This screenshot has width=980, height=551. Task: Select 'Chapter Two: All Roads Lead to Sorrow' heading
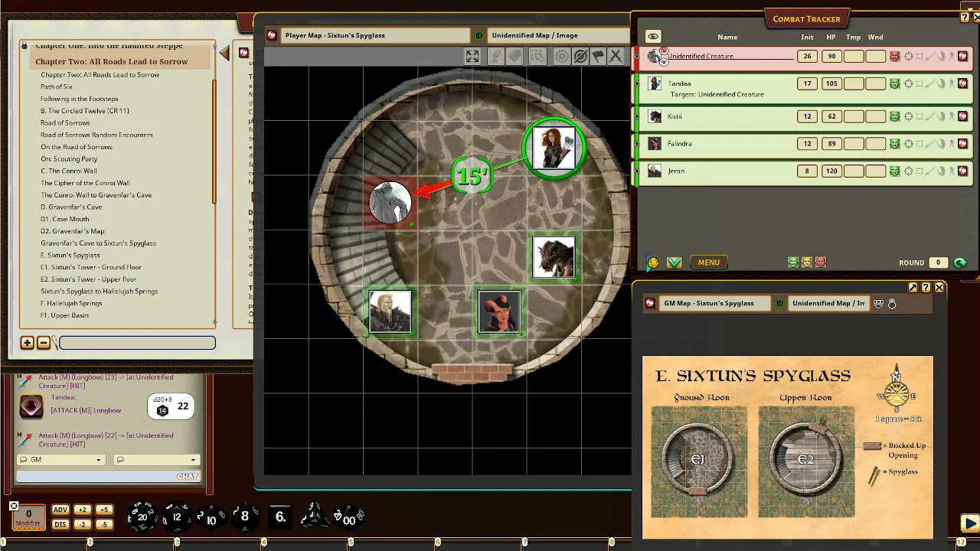coord(112,61)
